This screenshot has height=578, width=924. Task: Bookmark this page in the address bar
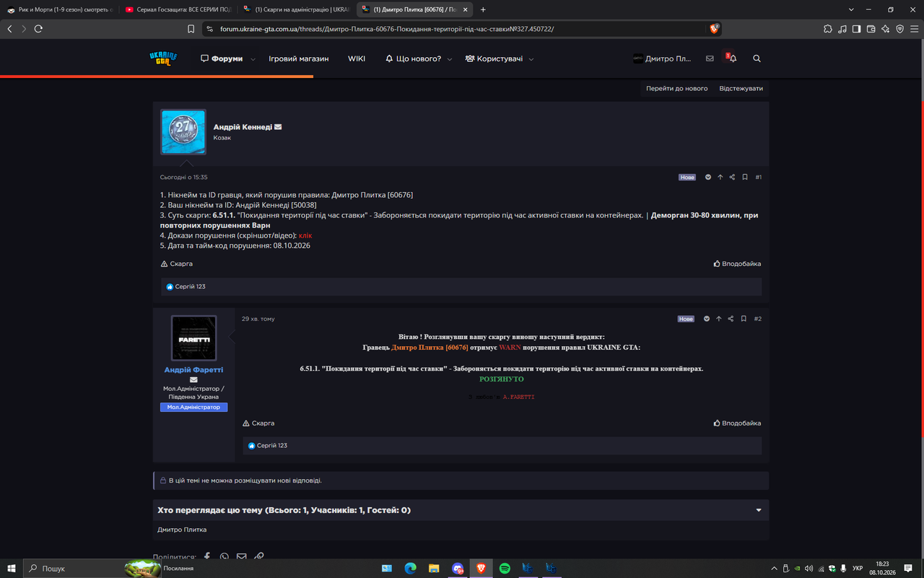(191, 29)
